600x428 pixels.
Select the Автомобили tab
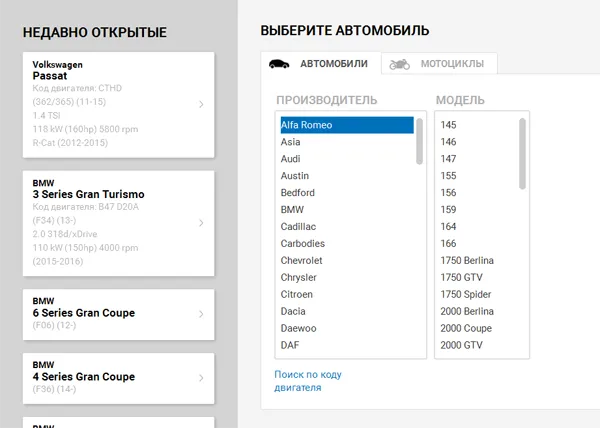[x=333, y=64]
